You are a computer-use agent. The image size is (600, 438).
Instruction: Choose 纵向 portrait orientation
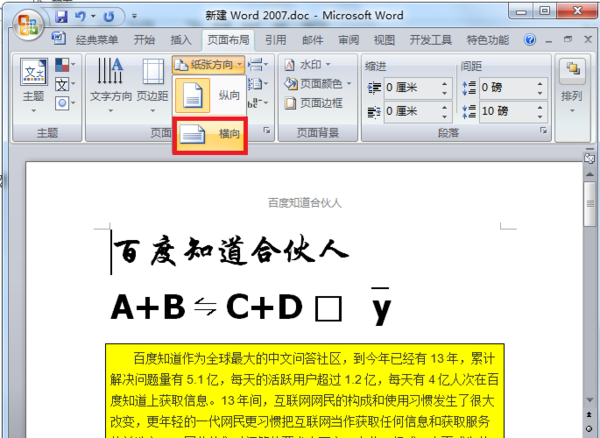[210, 96]
